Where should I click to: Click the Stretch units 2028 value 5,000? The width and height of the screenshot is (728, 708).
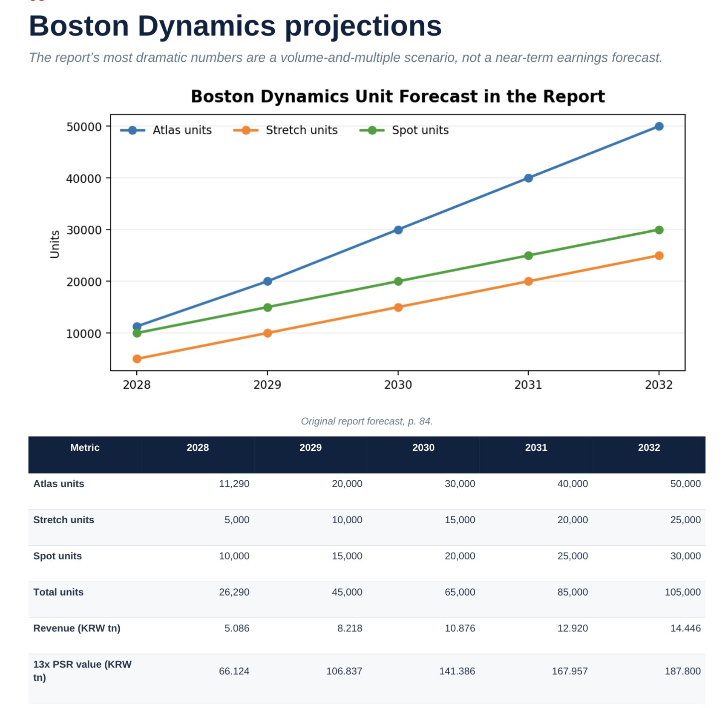(x=237, y=520)
